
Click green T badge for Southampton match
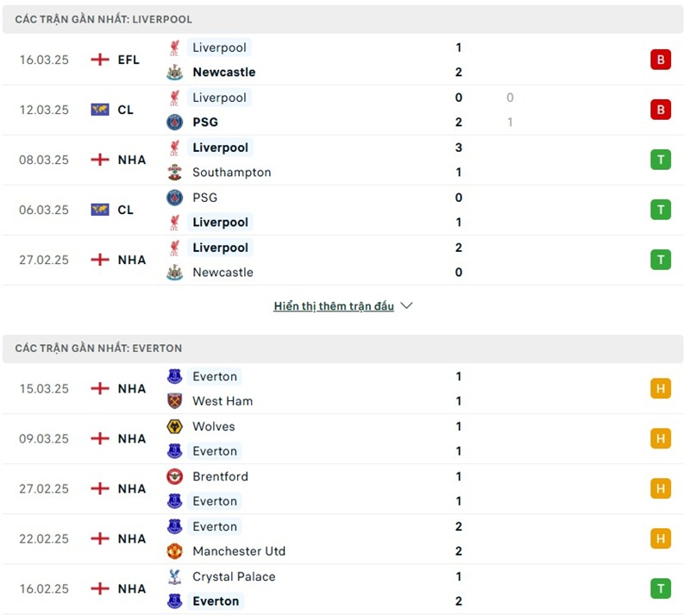pos(661,160)
